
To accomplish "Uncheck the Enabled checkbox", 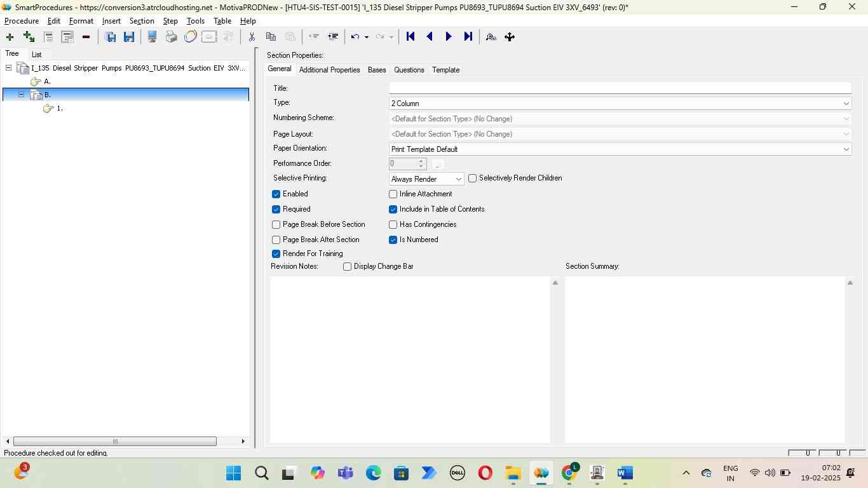I will [x=276, y=194].
